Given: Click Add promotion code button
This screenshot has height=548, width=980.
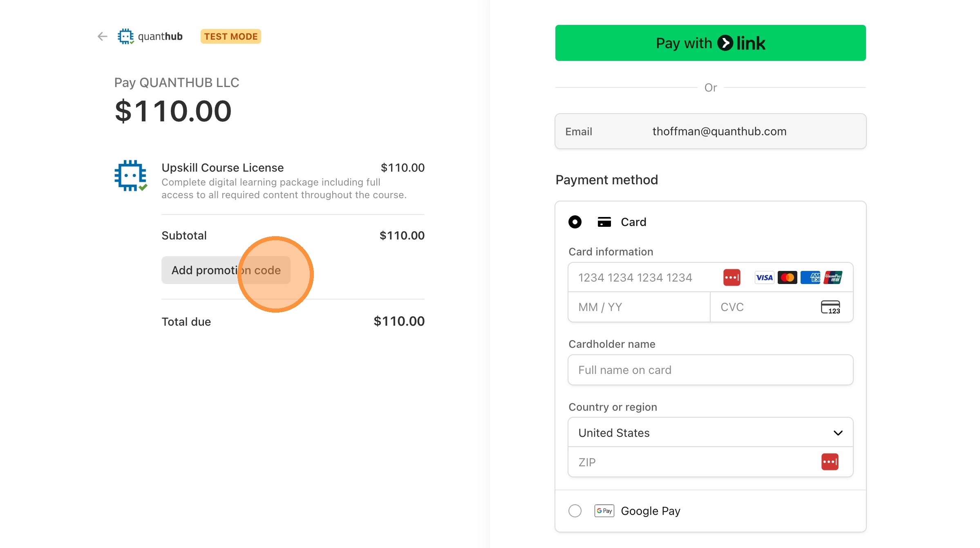Looking at the screenshot, I should point(226,270).
